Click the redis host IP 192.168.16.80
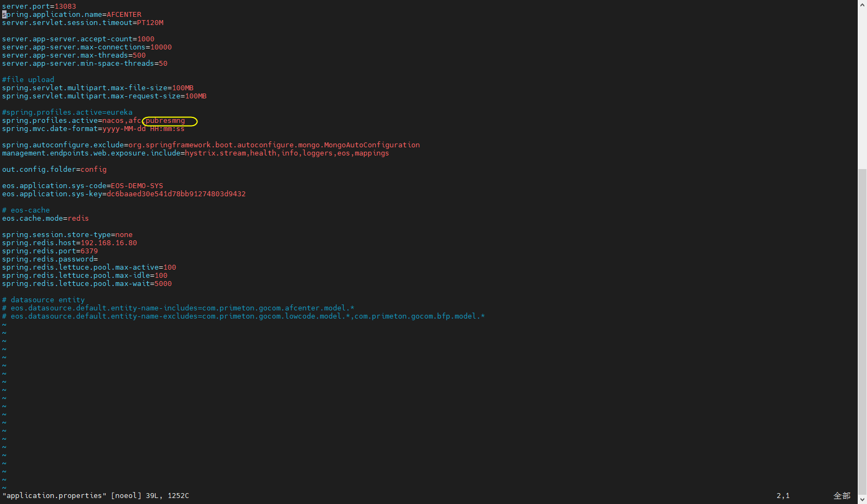 [x=109, y=243]
